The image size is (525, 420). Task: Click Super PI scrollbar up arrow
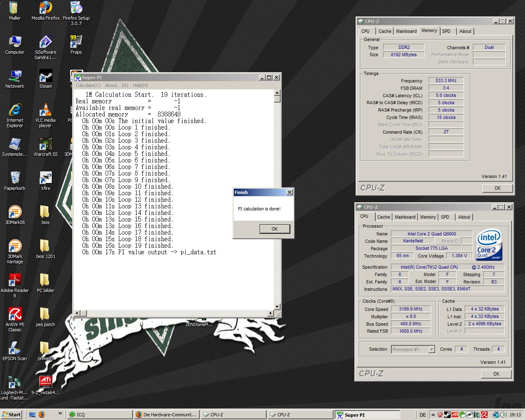[x=277, y=93]
